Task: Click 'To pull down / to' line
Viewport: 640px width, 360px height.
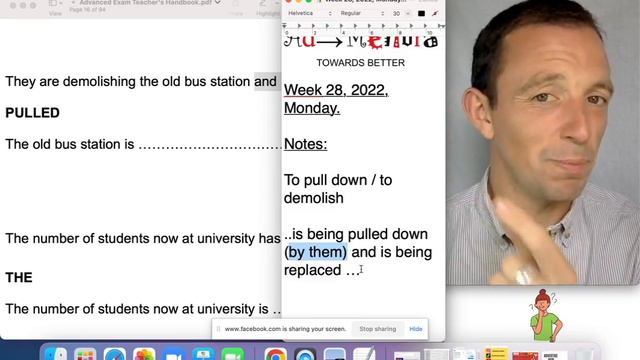Action: [338, 180]
